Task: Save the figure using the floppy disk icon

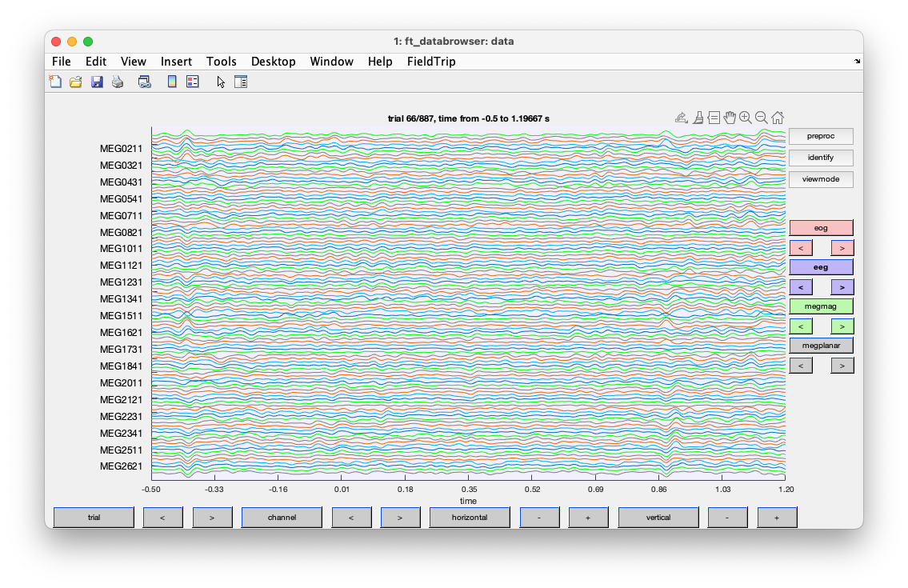Action: 97,82
